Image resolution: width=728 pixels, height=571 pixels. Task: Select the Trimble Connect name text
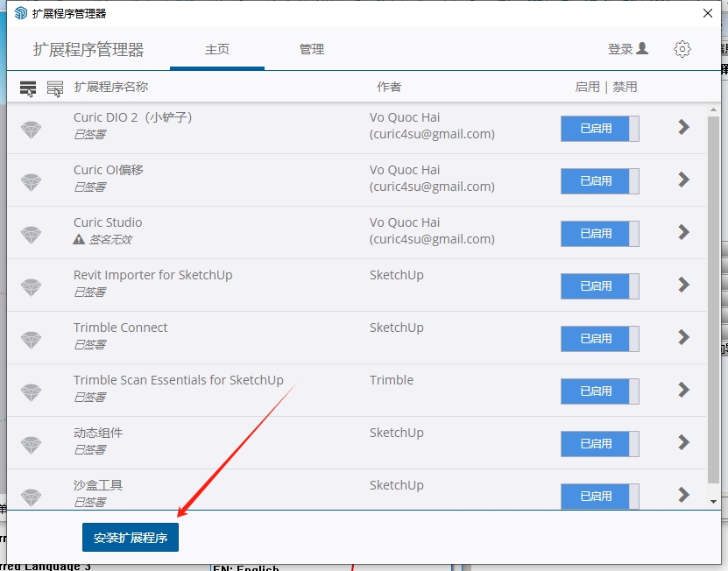click(120, 328)
